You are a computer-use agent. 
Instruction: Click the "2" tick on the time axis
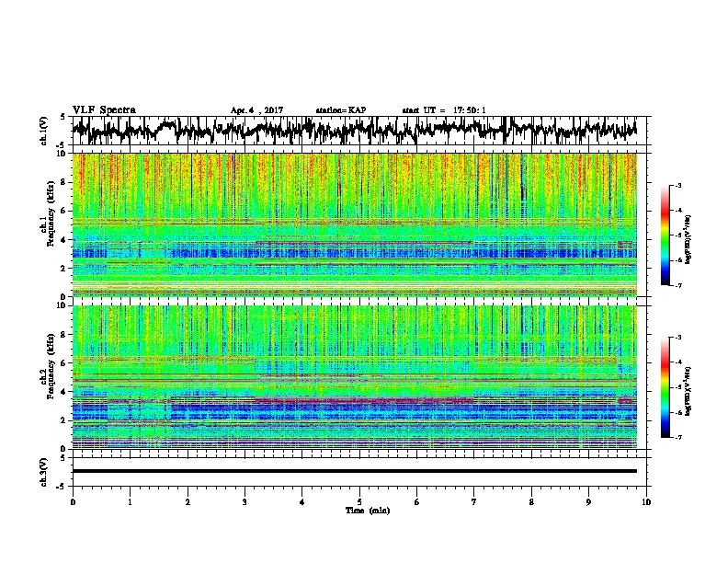tap(188, 502)
